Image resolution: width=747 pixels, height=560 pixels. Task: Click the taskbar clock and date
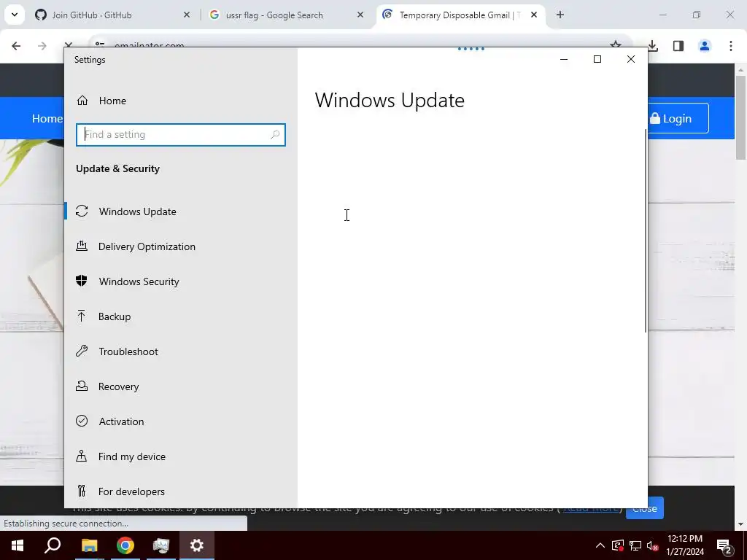[x=685, y=545]
